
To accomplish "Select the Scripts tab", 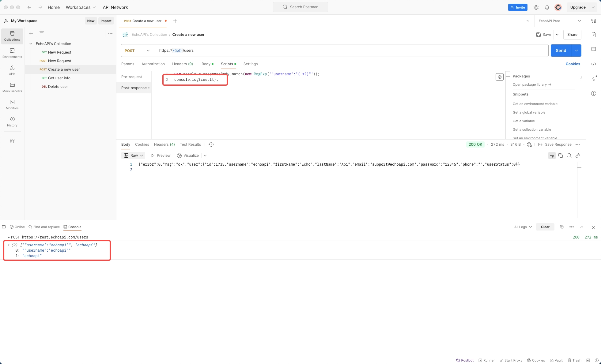I will [226, 64].
